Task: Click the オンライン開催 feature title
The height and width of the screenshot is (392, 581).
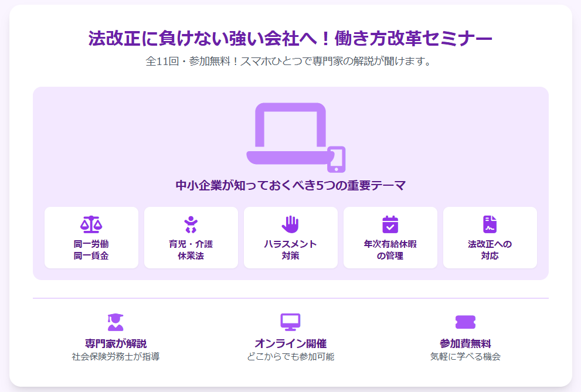Action: [x=290, y=343]
